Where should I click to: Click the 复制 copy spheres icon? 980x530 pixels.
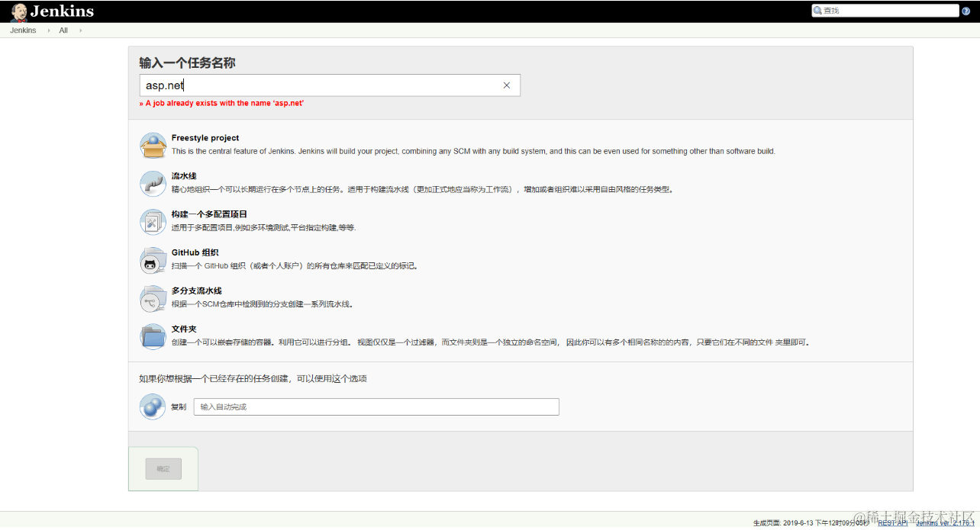(x=153, y=406)
